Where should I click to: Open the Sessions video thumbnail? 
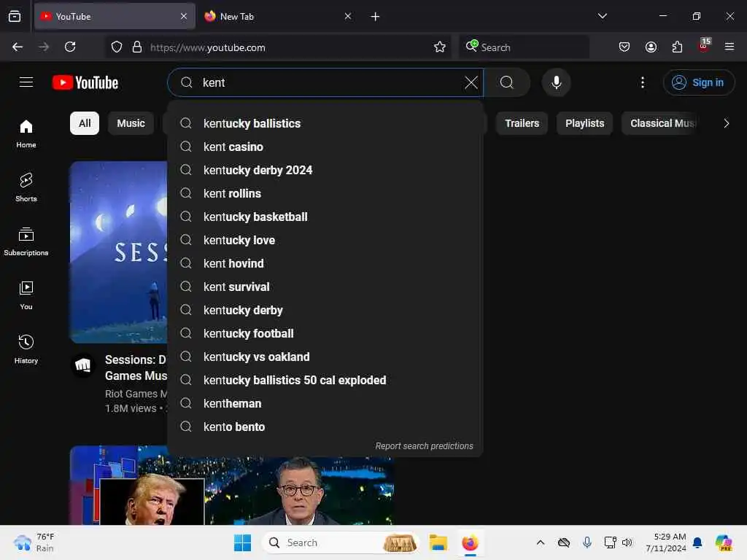coord(119,252)
